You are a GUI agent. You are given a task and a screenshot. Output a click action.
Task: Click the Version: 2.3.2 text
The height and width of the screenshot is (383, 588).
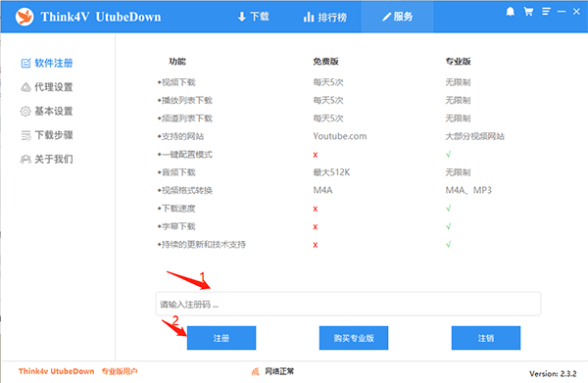[553, 373]
